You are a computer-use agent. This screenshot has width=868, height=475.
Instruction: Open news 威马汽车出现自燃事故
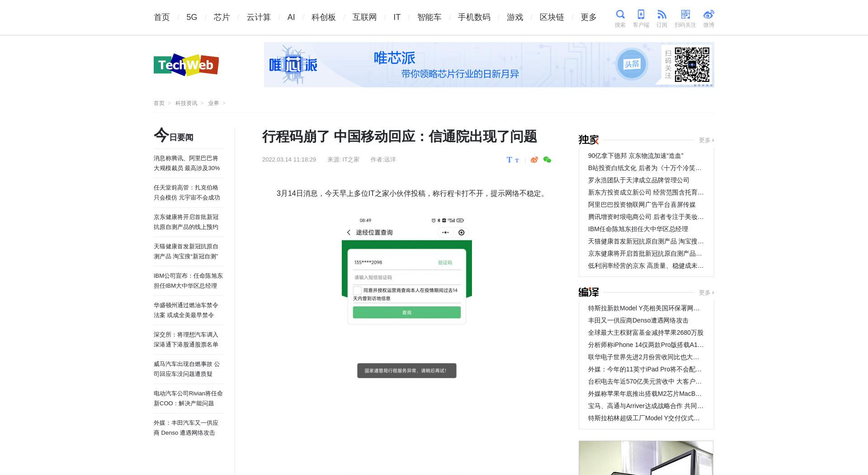(x=187, y=369)
